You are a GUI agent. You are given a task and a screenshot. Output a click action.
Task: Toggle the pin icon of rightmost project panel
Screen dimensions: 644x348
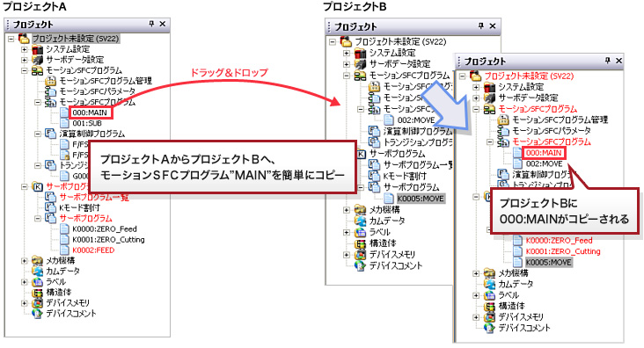pos(607,61)
